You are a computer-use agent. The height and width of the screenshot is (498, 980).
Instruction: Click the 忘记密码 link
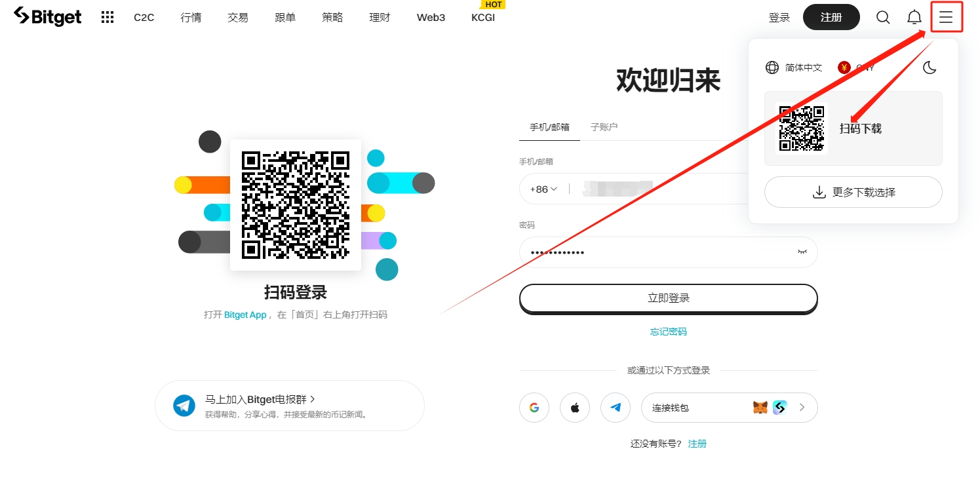pos(669,332)
